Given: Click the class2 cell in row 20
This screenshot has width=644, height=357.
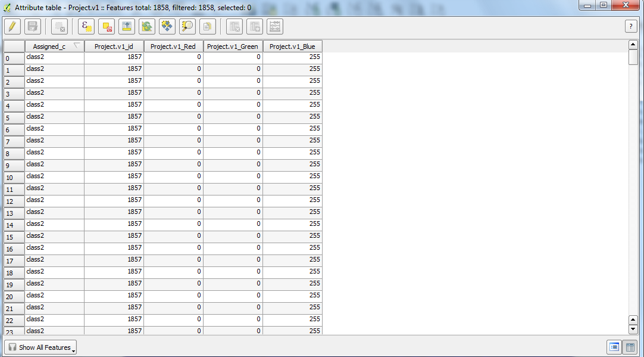Looking at the screenshot, I should pos(55,297).
